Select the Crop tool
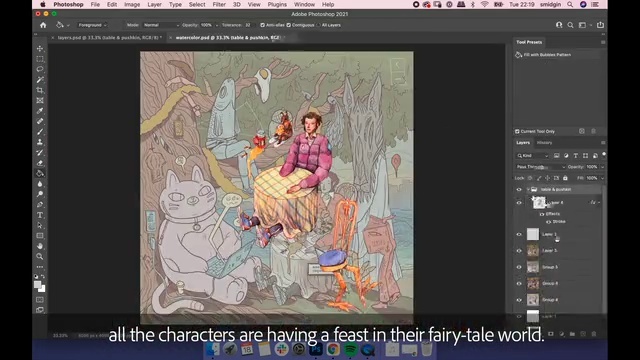Screen dimensions: 640x360 [x=40, y=90]
